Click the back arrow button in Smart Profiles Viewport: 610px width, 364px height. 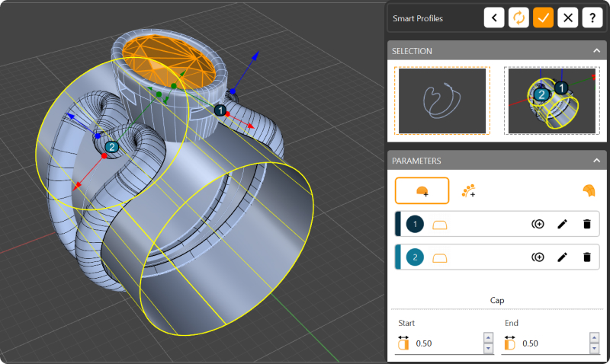pyautogui.click(x=494, y=18)
